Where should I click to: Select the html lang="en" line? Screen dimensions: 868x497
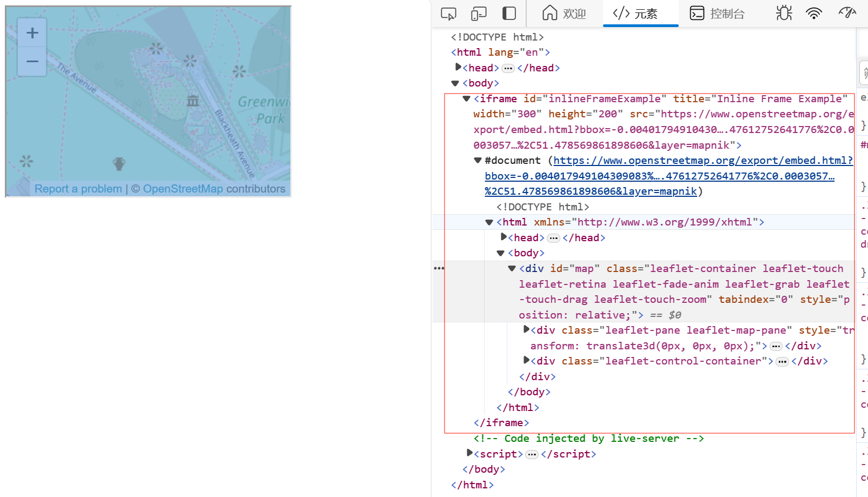tap(500, 52)
